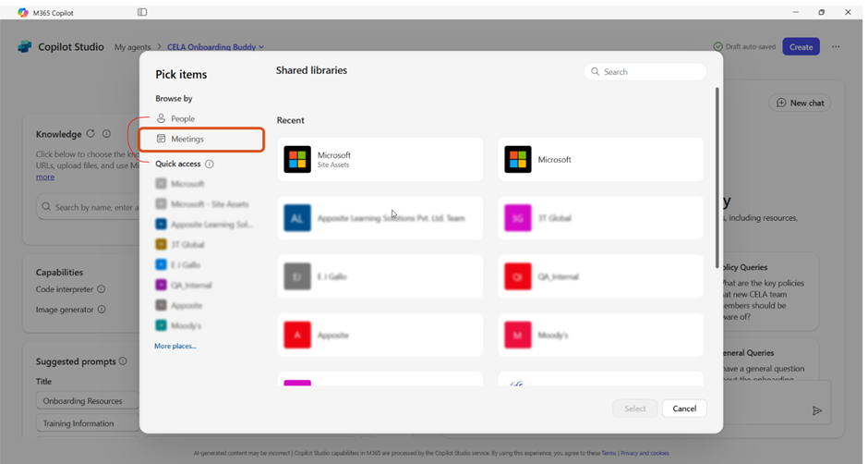868x464 pixels.
Task: Select the Microsoft library card without subtitle
Action: [600, 160]
